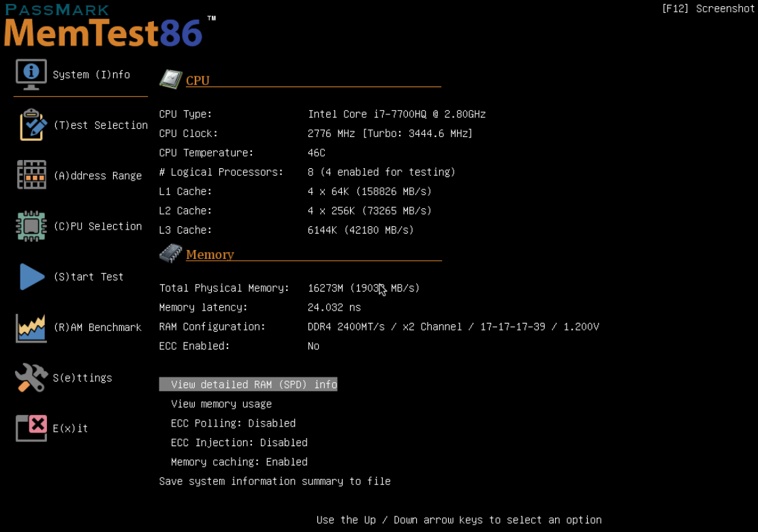Click the L2 Cache value 4 x 256K
Screen dimensions: 758x532
coord(369,211)
